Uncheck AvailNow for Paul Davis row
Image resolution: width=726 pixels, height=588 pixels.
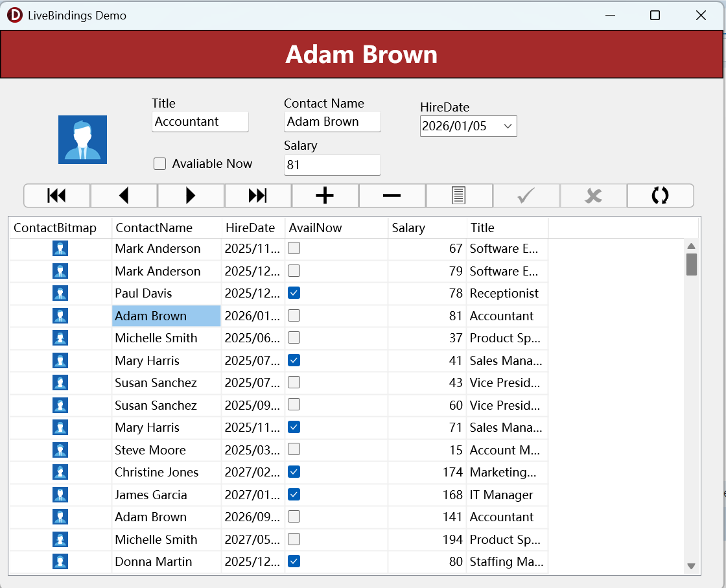(x=294, y=293)
